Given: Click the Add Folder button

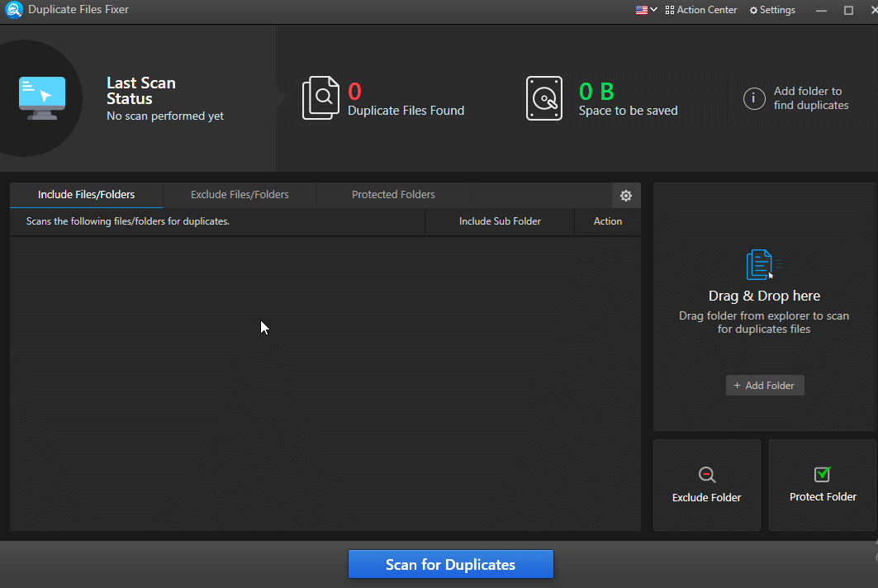Looking at the screenshot, I should tap(764, 385).
